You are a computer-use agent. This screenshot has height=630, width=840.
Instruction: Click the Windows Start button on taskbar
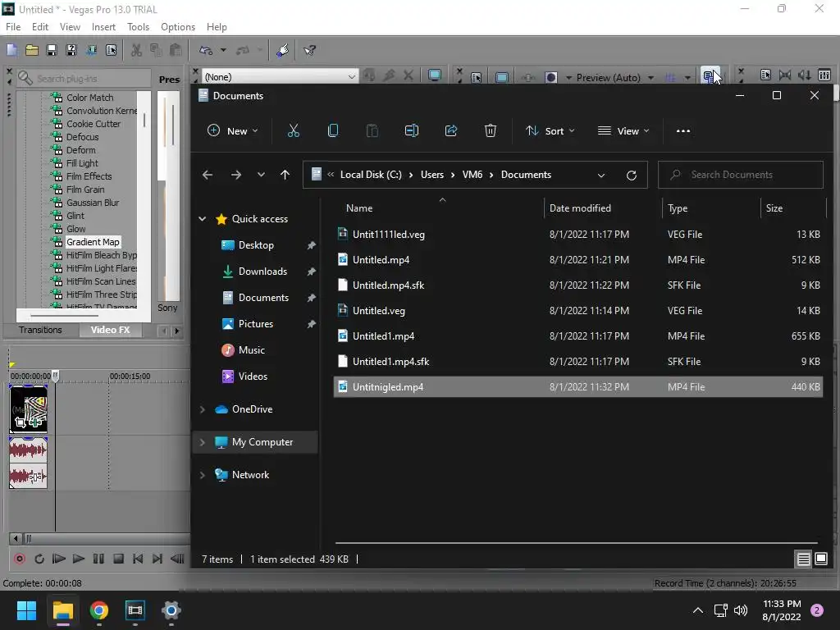pos(26,610)
